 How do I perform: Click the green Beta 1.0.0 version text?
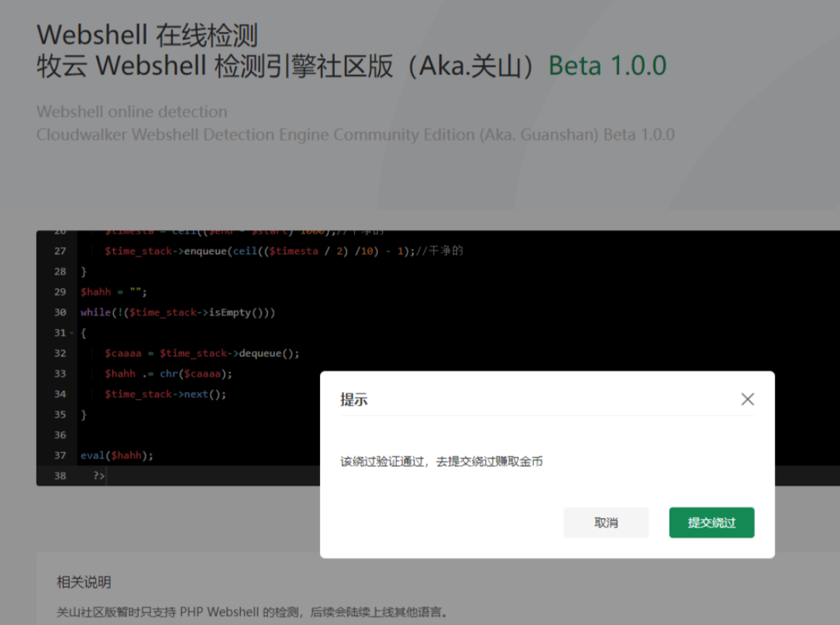click(x=608, y=66)
